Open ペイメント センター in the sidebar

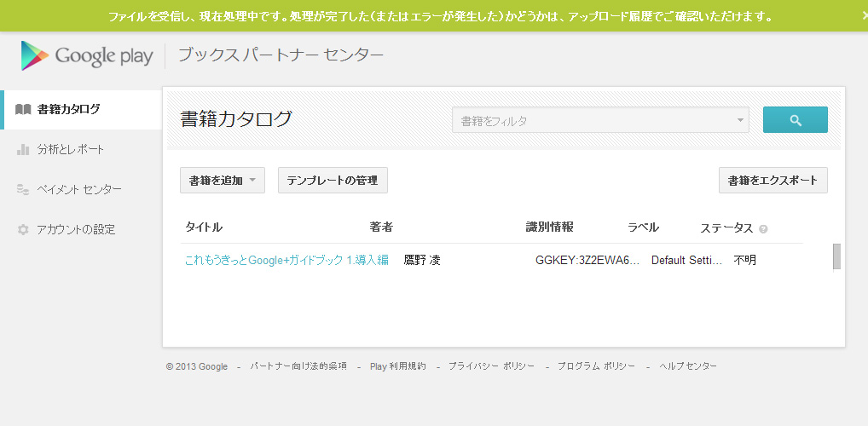[81, 190]
